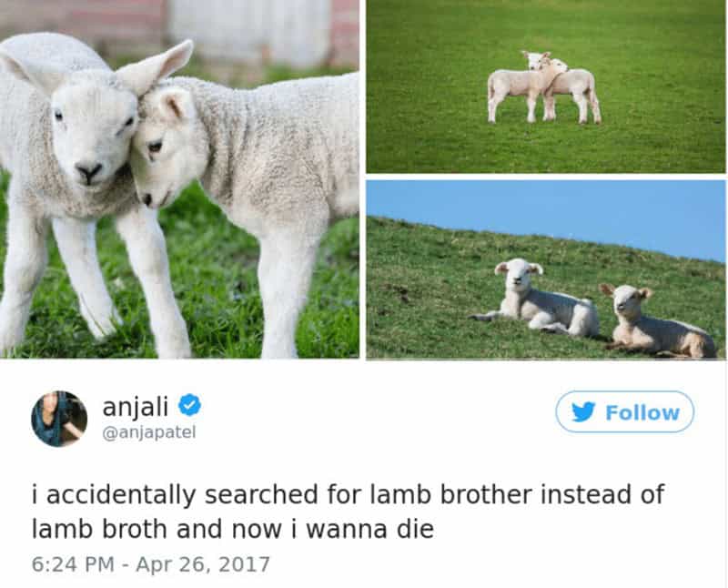Click the word "Follow" label
Screen dimensions: 728x588
642,412
